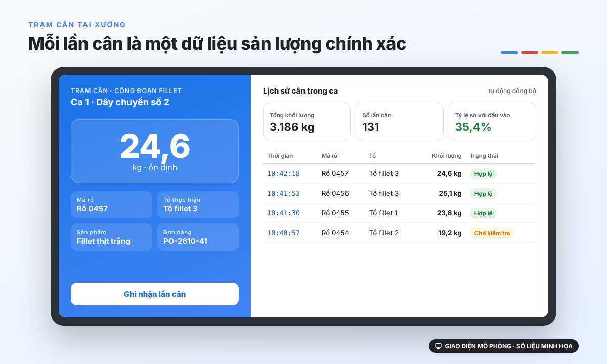Click the Tổ thực hiện field Tổ fillet 3
The height and width of the screenshot is (364, 607).
pos(198,205)
